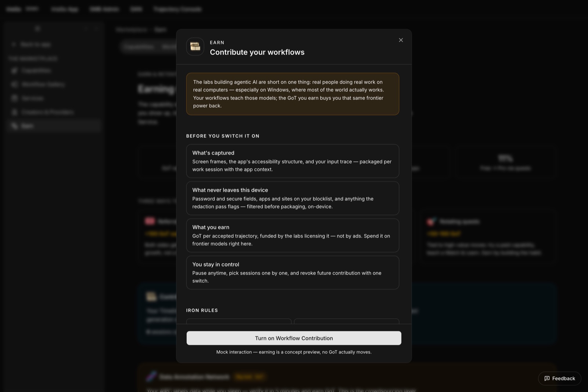The height and width of the screenshot is (392, 588).
Task: Close the Contribute your workflows dialog
Action: point(401,40)
